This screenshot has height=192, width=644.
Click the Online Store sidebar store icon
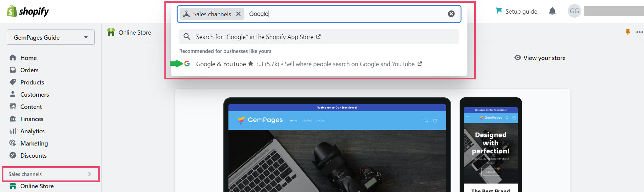(x=13, y=186)
